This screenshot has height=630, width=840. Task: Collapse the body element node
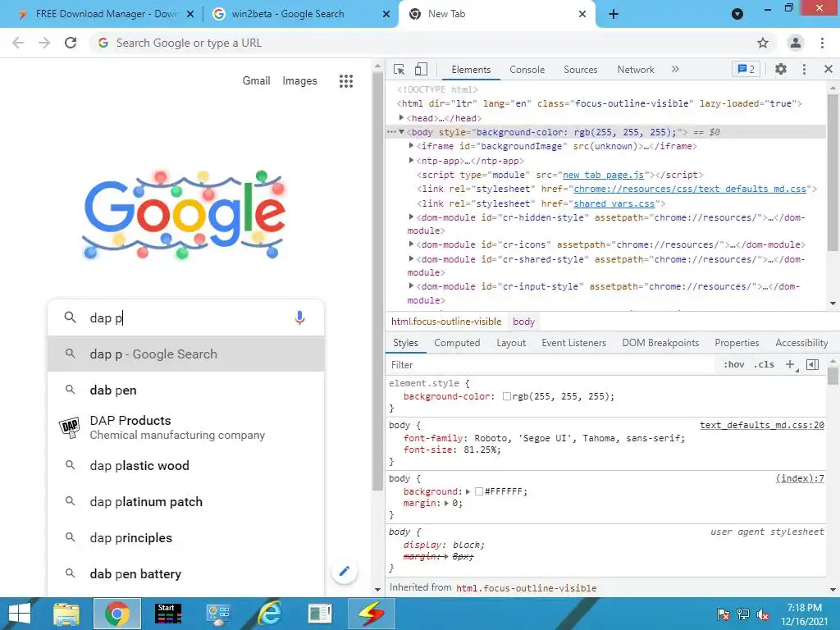tap(401, 132)
